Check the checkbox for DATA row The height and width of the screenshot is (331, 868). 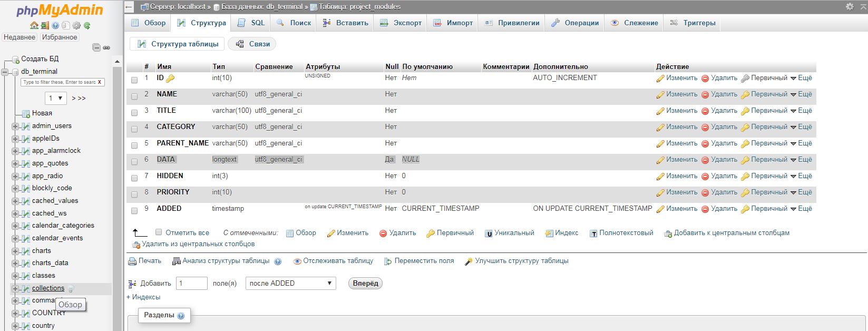point(134,161)
